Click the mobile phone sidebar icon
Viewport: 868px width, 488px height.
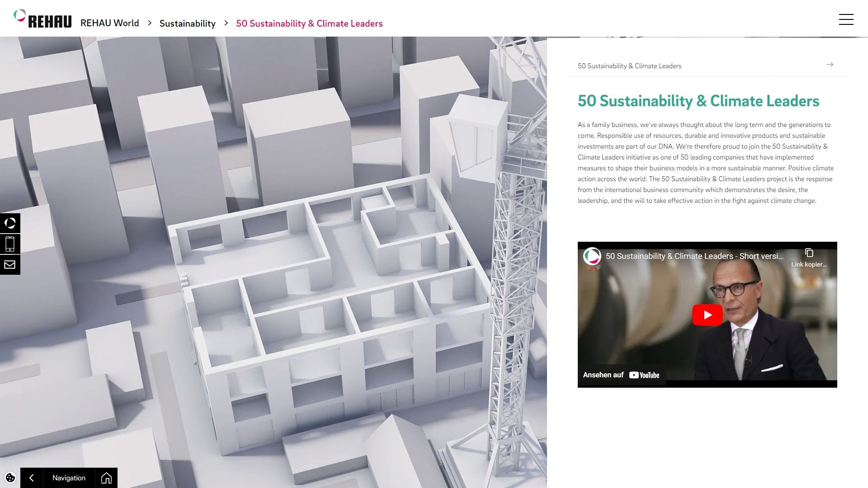coord(10,244)
